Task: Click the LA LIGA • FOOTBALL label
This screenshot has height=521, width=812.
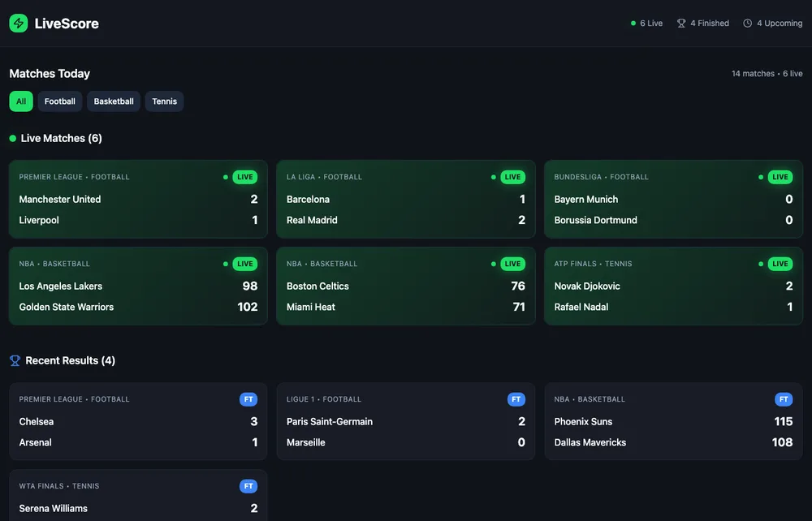Action: (324, 177)
